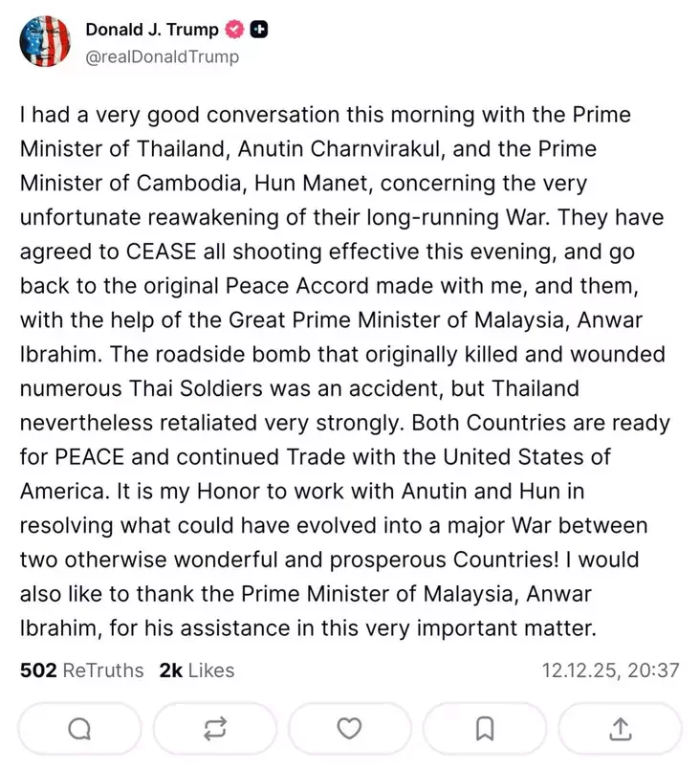Click the reply speech bubble icon

[x=79, y=730]
